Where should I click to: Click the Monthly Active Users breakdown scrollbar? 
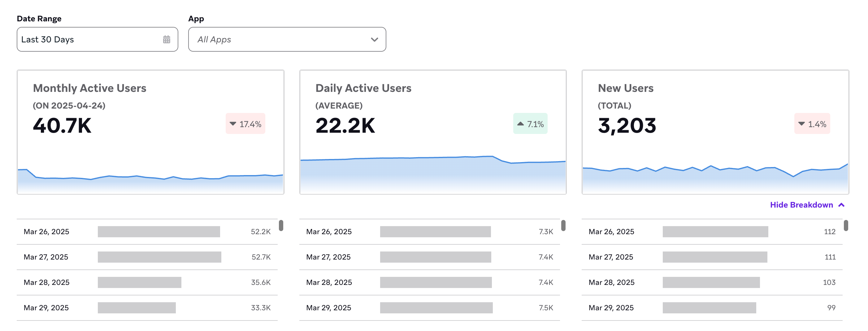(281, 225)
